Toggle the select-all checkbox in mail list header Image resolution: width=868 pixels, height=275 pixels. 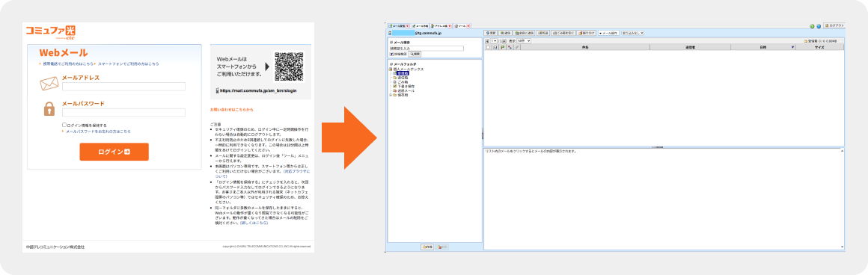pyautogui.click(x=488, y=47)
